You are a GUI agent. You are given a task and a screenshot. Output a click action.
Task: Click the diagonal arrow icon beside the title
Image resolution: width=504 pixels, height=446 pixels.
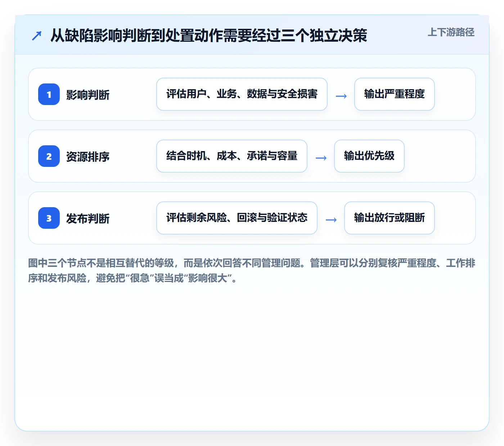(x=37, y=36)
